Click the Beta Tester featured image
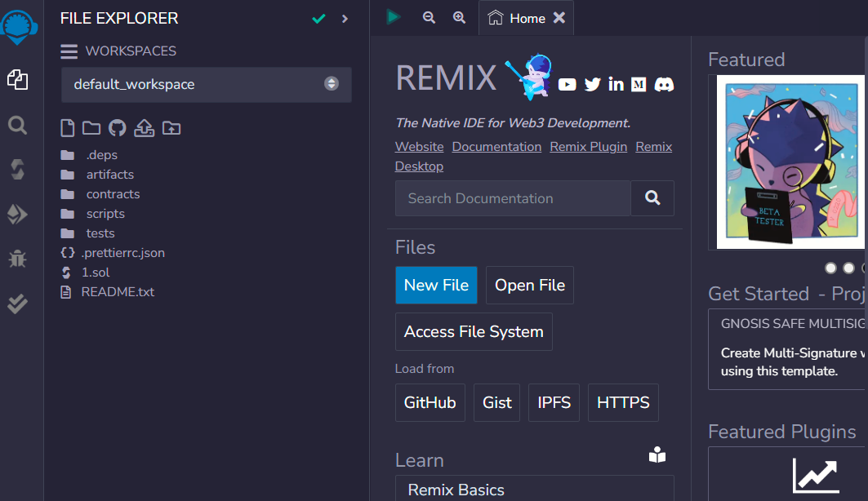Screen dimensions: 868x501 [x=790, y=162]
